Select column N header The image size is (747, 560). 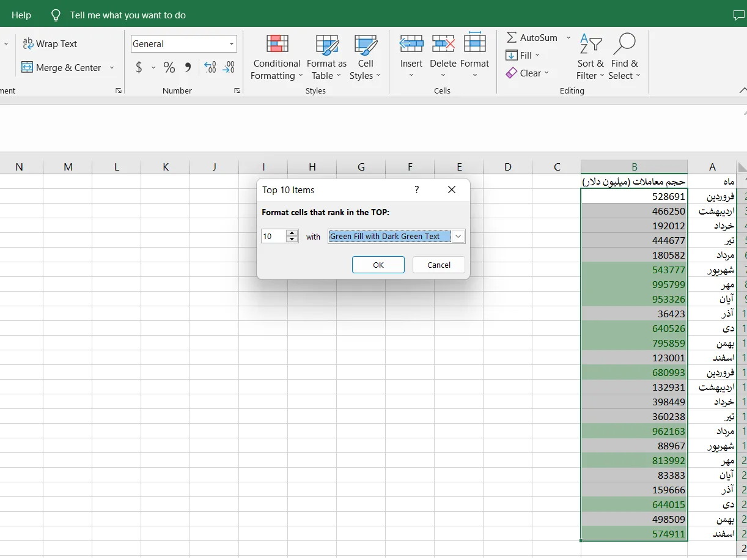(19, 167)
